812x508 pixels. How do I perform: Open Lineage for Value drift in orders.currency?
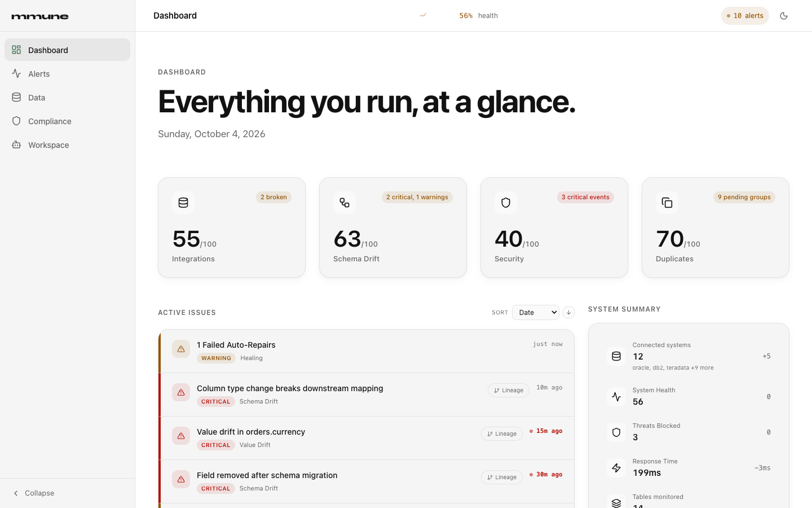(502, 433)
